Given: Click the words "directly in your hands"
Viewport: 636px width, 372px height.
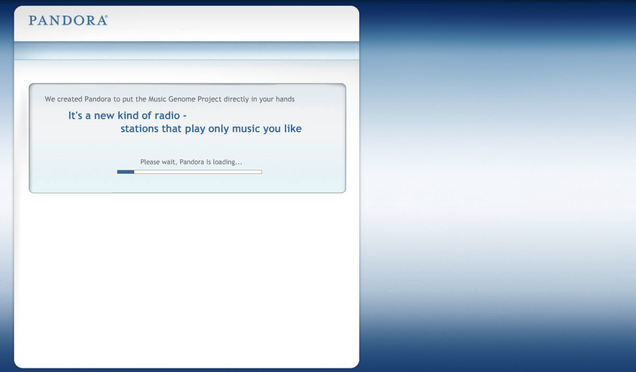Looking at the screenshot, I should click(259, 99).
